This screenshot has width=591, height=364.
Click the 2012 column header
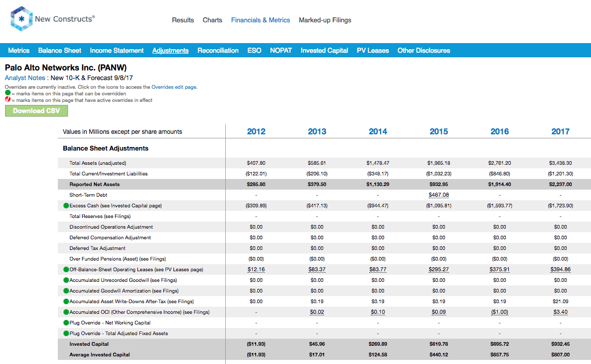coord(256,131)
